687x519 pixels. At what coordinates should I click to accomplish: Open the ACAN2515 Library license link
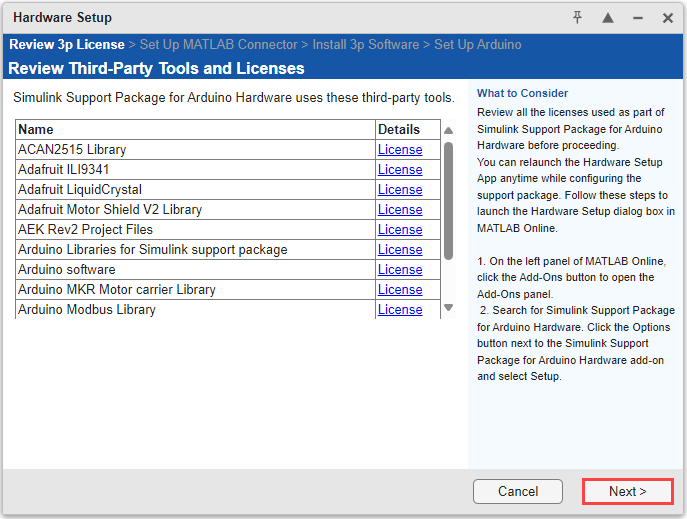click(400, 150)
